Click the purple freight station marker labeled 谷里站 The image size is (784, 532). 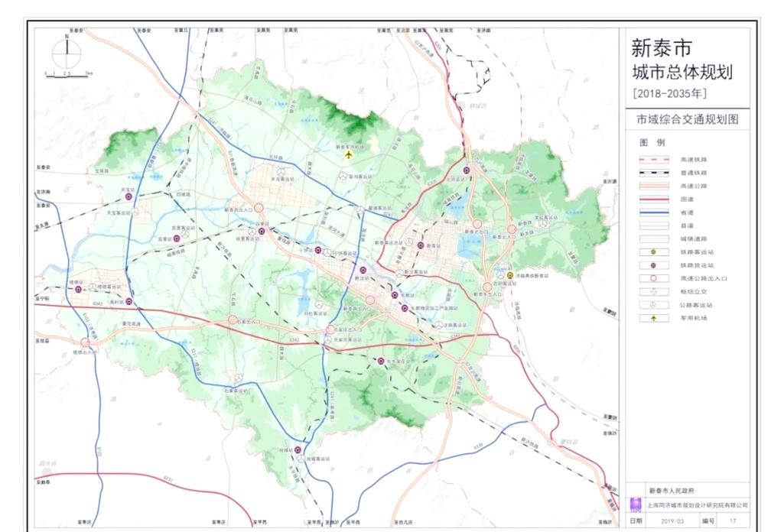(261, 231)
